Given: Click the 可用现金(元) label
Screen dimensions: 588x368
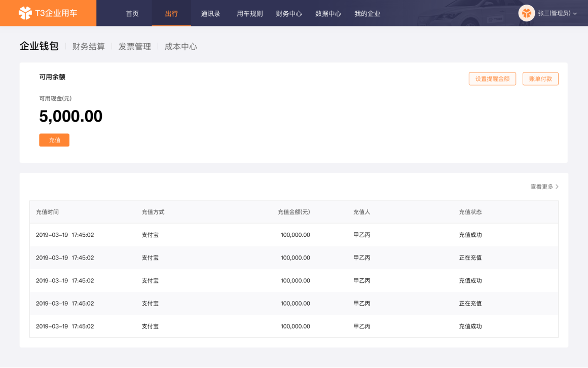Looking at the screenshot, I should [55, 98].
